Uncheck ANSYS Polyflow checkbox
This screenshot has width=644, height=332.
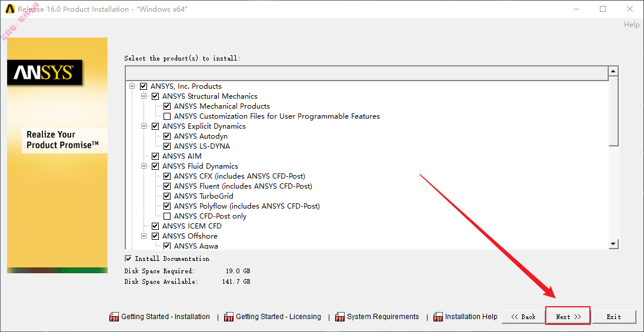[x=167, y=206]
